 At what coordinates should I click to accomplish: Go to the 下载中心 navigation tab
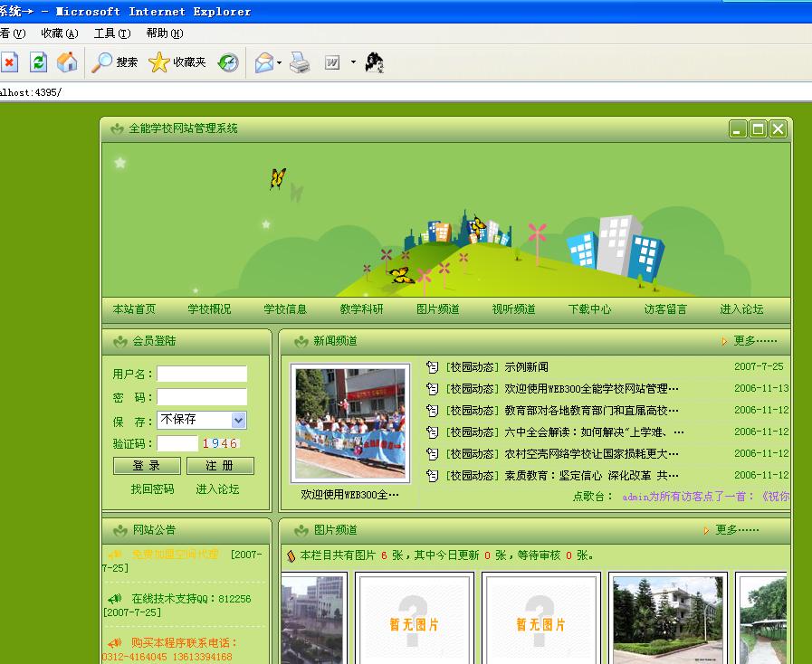coord(589,309)
